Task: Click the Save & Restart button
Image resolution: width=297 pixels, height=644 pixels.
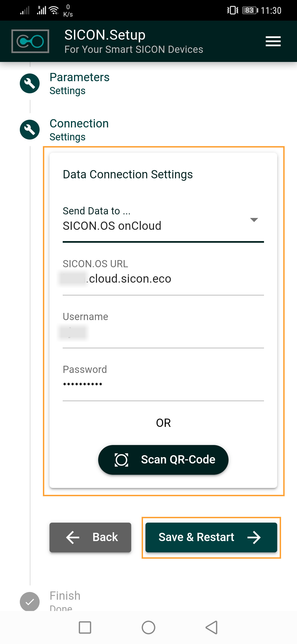Action: [x=211, y=537]
